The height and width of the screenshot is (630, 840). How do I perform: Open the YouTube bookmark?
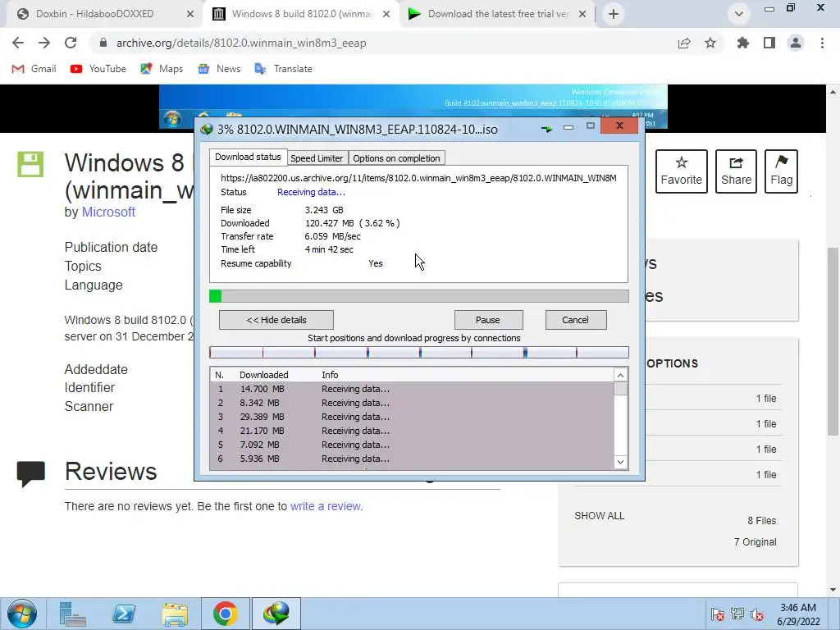point(98,69)
